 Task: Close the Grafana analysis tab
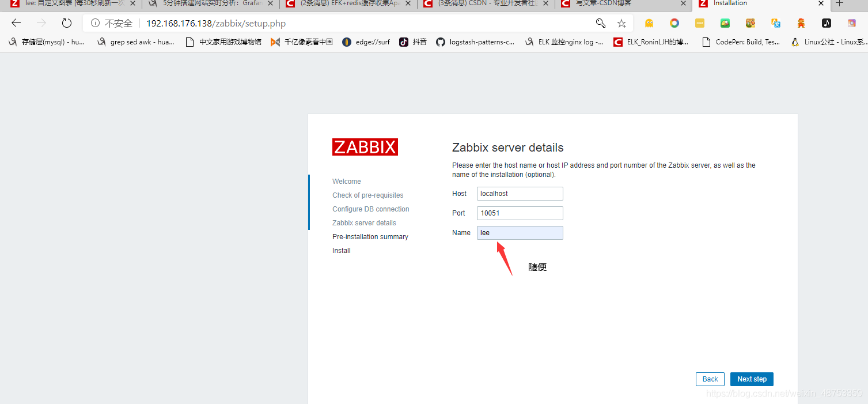coord(270,3)
